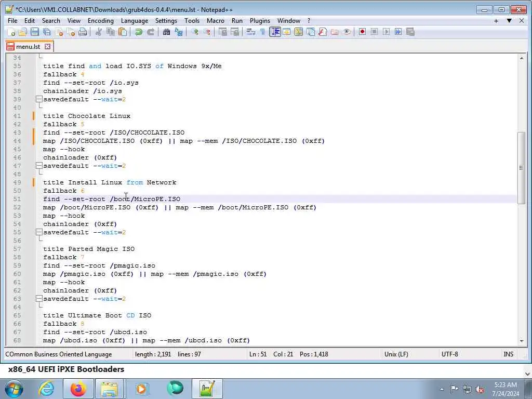Open the Folder as Workspace icon
The image size is (532, 399).
tap(335, 32)
